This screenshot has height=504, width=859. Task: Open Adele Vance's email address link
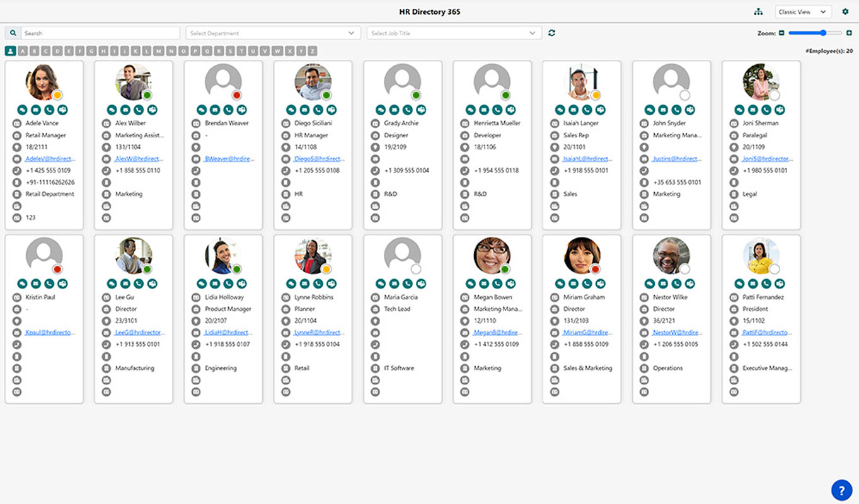tap(50, 159)
